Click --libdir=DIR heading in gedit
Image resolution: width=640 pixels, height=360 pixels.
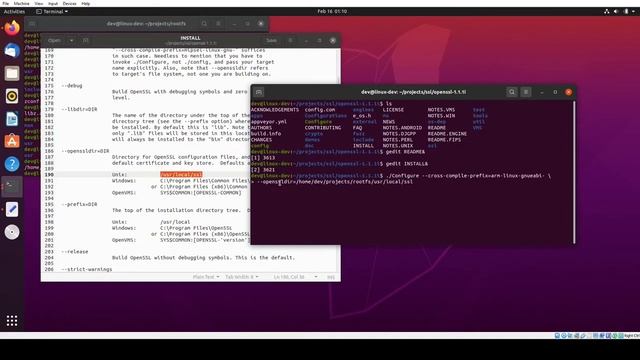[x=79, y=109]
